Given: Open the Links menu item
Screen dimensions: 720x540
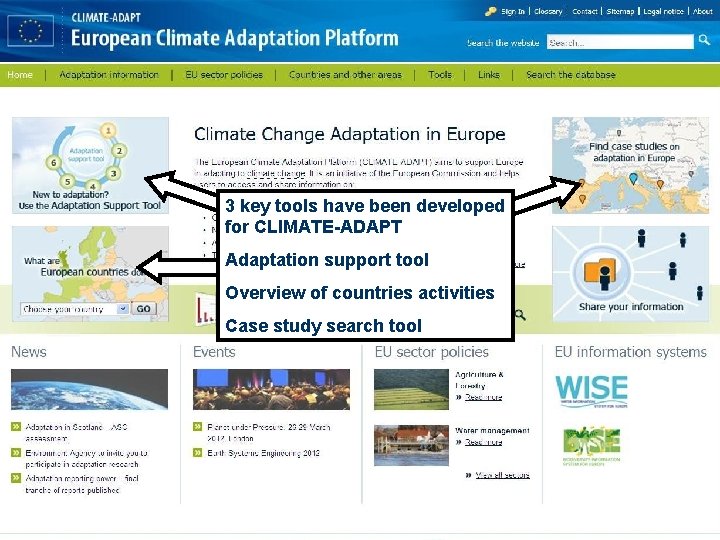Looking at the screenshot, I should point(489,75).
